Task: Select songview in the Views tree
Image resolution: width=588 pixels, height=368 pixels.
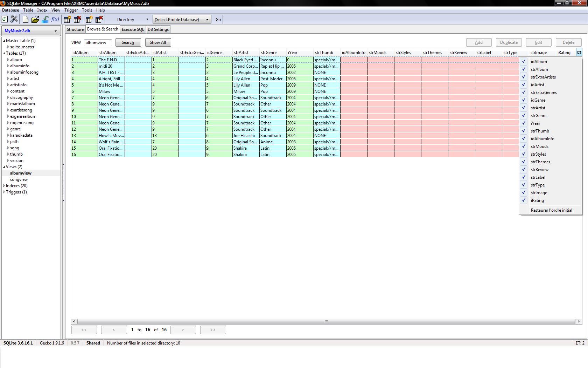Action: (x=19, y=179)
